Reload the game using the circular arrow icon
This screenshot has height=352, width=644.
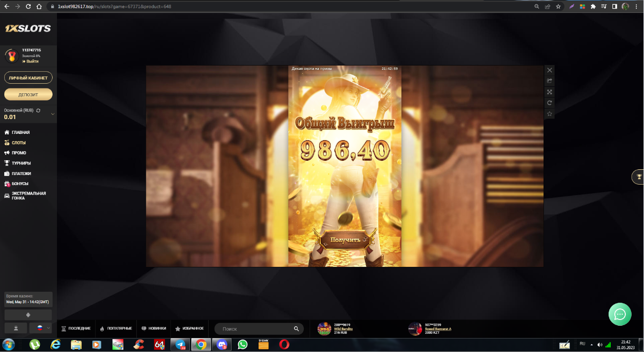[x=550, y=103]
